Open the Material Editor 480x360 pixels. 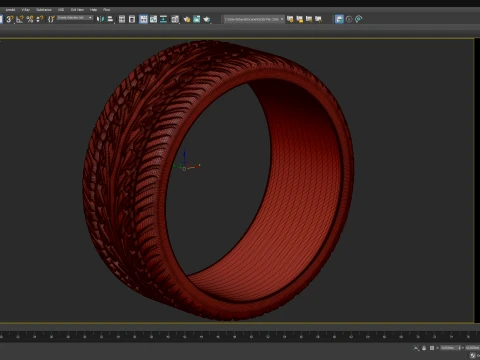pos(175,19)
